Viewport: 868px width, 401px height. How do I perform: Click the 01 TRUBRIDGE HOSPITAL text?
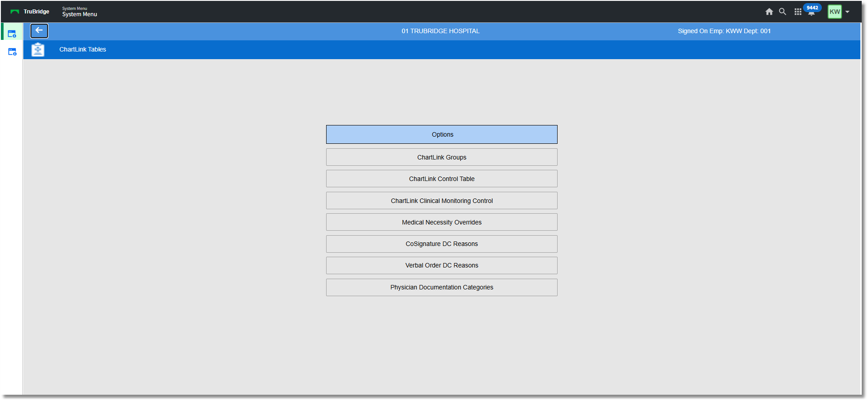441,31
